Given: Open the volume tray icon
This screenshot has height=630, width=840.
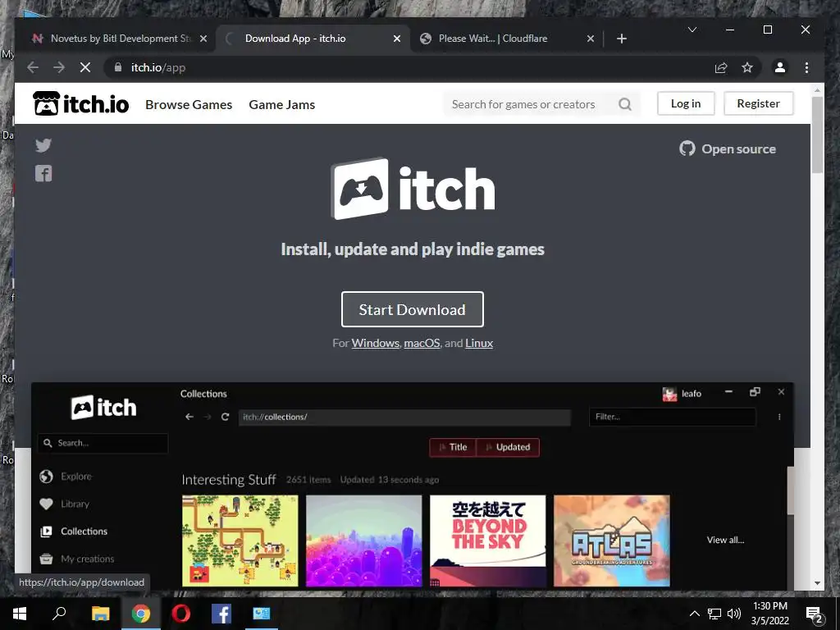Looking at the screenshot, I should 734,614.
